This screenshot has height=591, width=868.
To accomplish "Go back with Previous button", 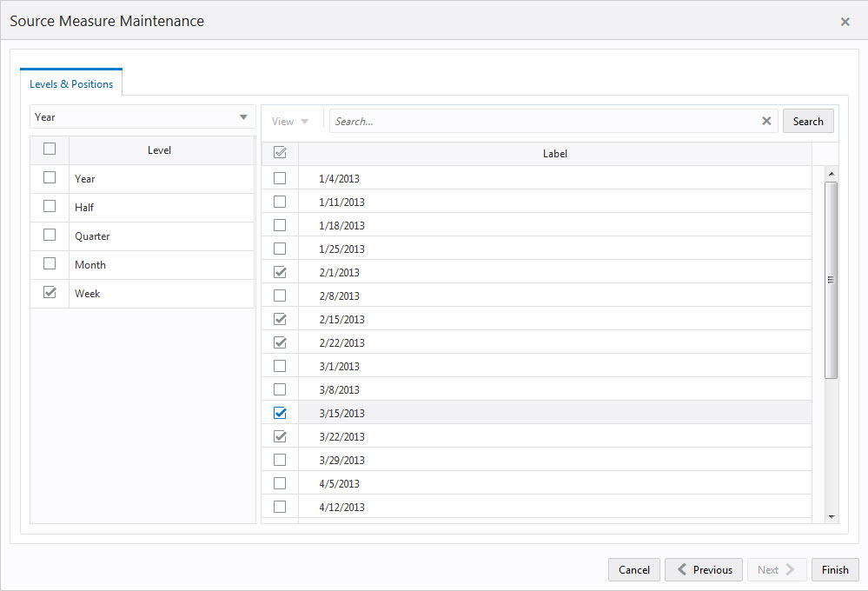I will (704, 569).
